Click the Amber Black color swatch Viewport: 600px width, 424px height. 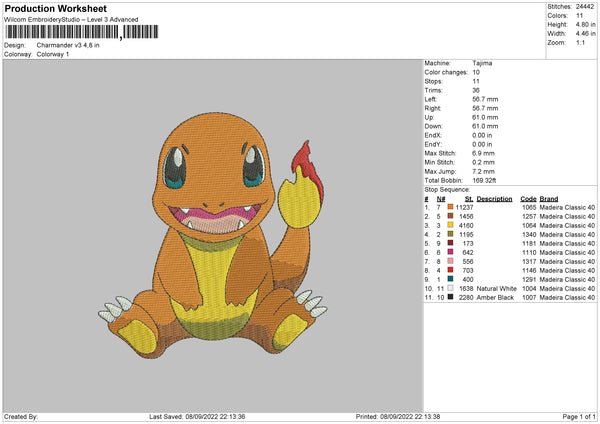pyautogui.click(x=449, y=297)
